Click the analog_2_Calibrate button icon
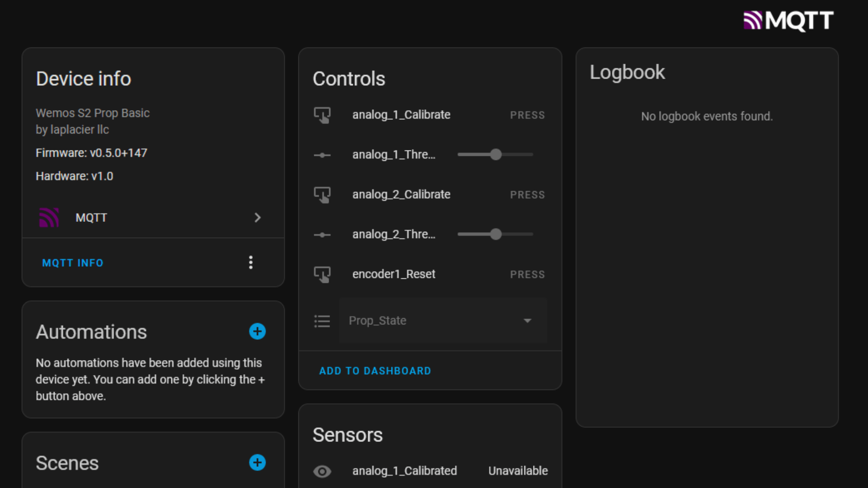 (322, 195)
